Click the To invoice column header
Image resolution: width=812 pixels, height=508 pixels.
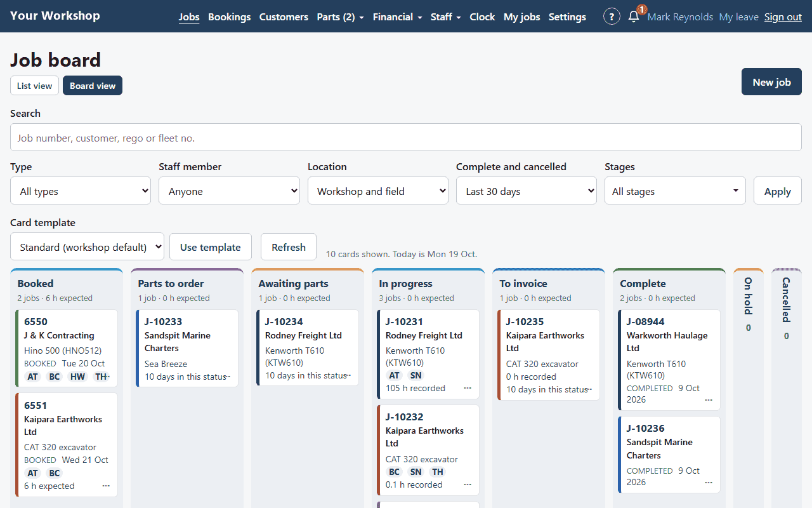tap(523, 283)
